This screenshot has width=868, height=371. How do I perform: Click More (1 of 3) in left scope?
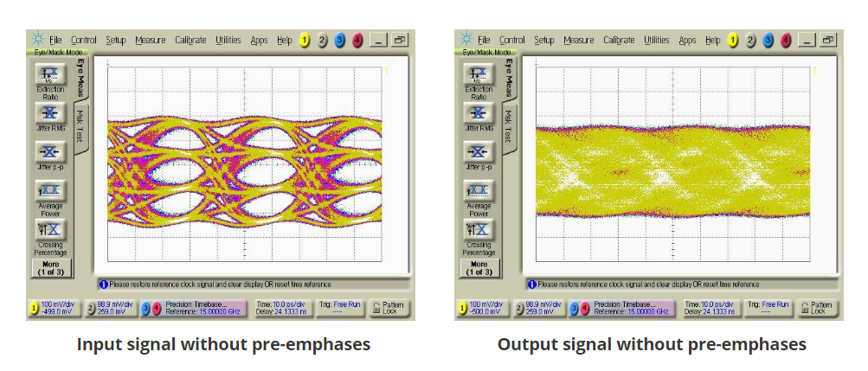point(49,268)
